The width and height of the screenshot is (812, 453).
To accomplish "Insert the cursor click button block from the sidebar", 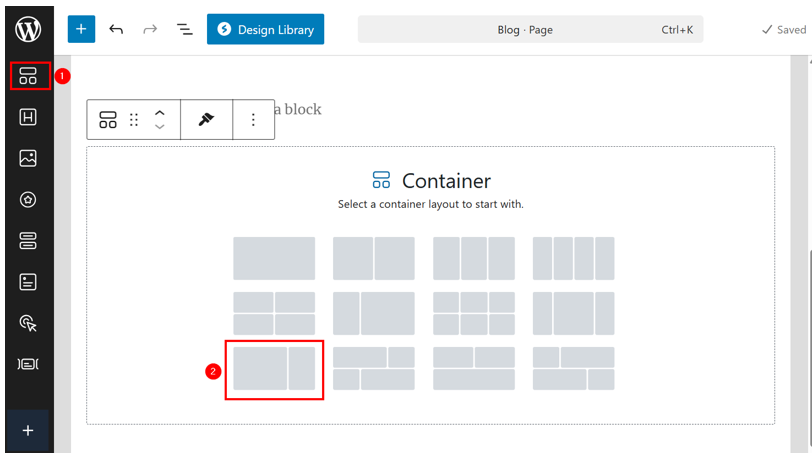I will point(28,323).
